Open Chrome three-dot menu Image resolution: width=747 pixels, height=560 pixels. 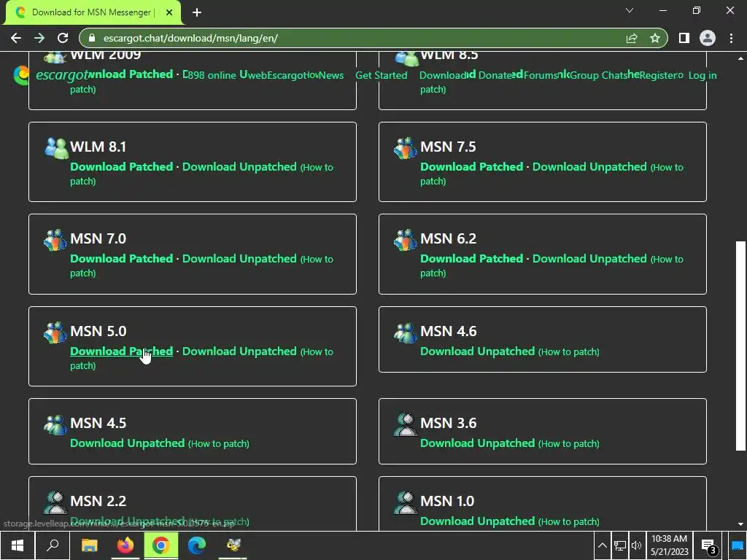(731, 38)
